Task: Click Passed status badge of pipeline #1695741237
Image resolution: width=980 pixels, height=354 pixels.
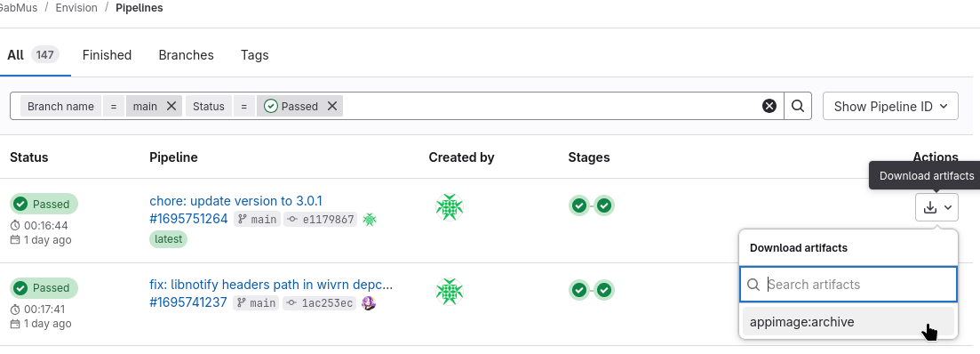Action: pyautogui.click(x=44, y=287)
